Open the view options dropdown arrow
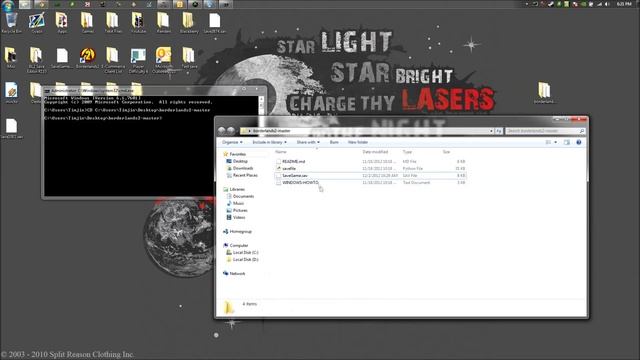This screenshot has height=360, width=640. coord(556,142)
